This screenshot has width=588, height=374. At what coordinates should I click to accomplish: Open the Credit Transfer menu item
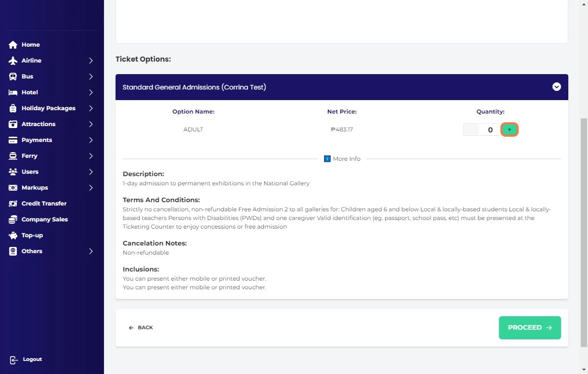pyautogui.click(x=44, y=204)
